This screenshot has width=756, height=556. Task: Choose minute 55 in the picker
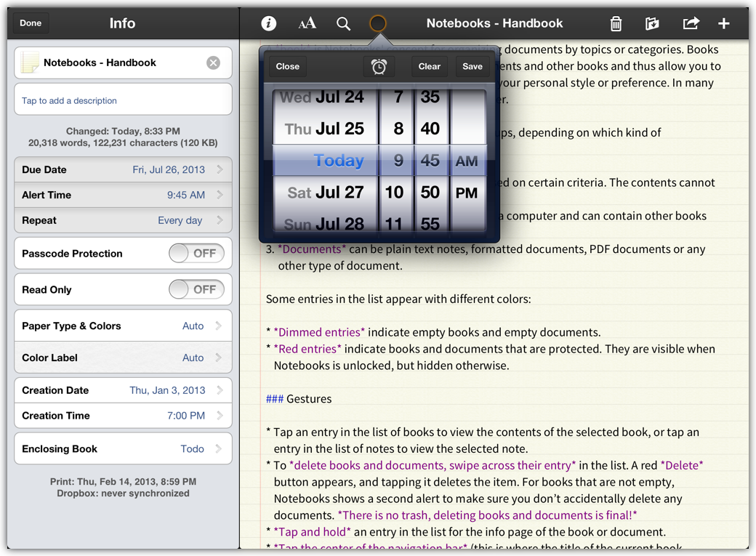pos(430,223)
